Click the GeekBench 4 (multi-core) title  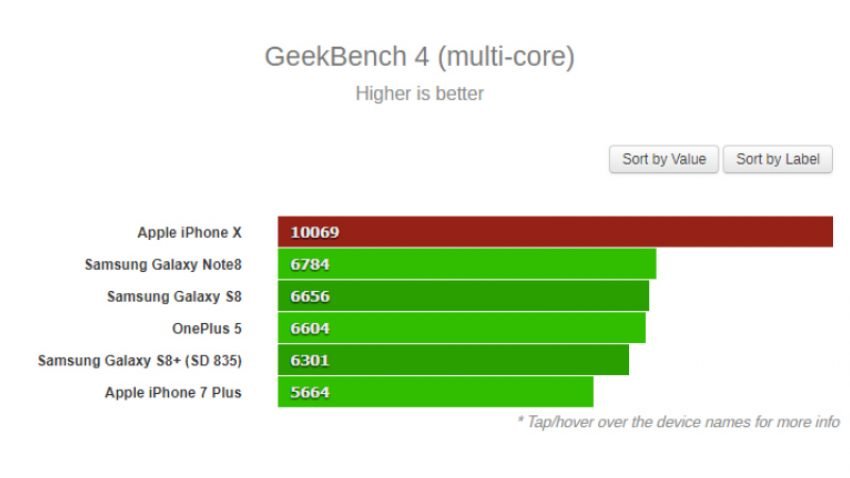click(x=420, y=57)
